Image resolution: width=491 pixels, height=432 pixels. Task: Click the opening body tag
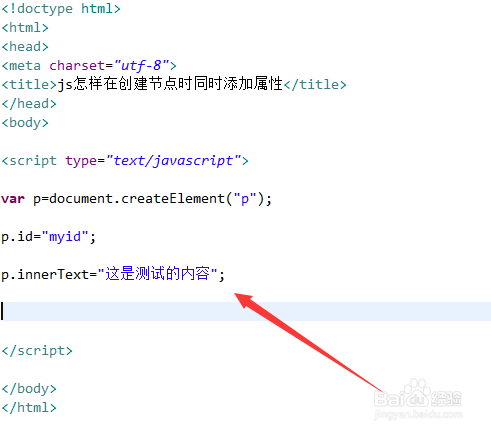tap(25, 123)
